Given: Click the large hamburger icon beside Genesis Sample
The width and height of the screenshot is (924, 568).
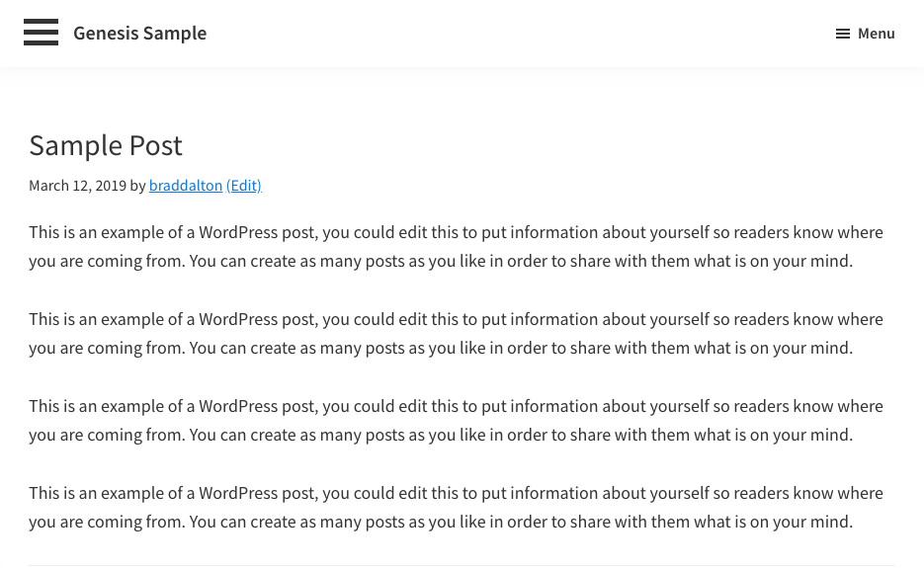Looking at the screenshot, I should pyautogui.click(x=41, y=33).
